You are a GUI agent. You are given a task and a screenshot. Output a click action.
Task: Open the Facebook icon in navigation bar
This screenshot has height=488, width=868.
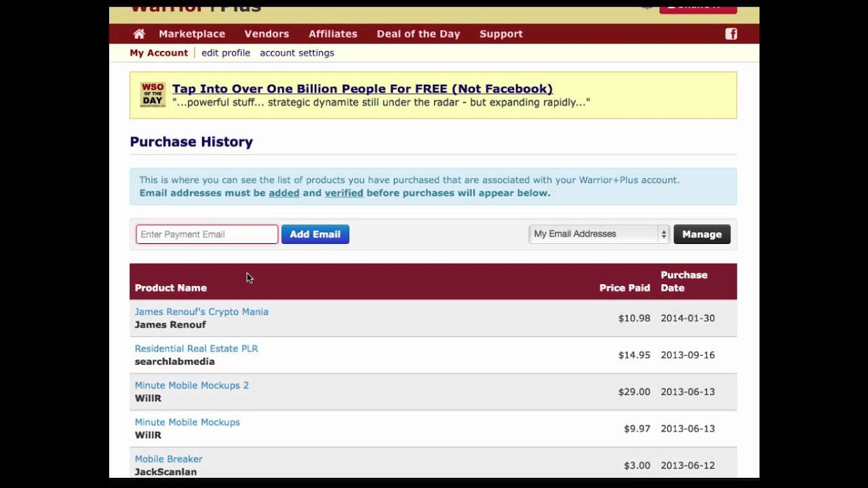[731, 34]
